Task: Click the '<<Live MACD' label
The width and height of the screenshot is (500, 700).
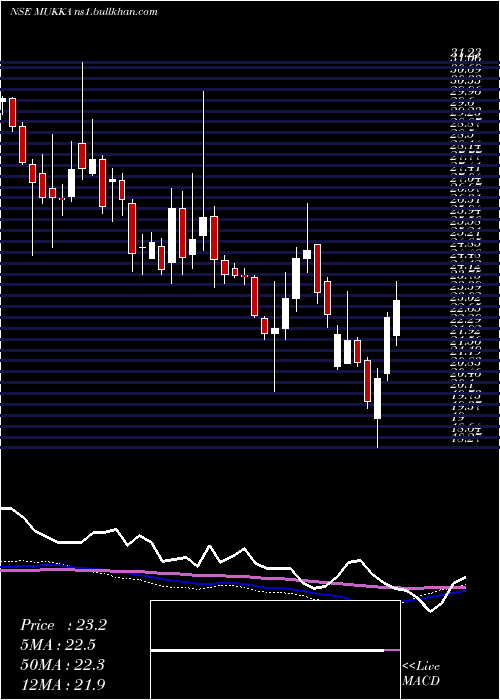Action: click(421, 674)
